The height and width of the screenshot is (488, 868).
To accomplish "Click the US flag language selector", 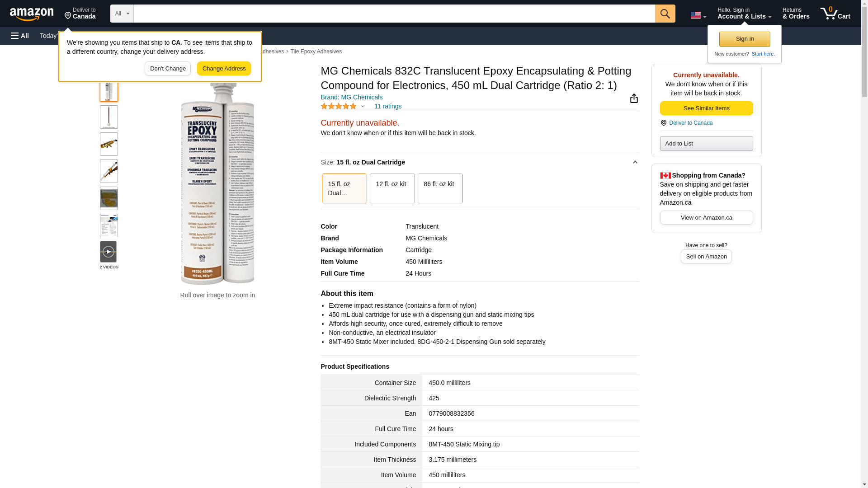I will (698, 15).
